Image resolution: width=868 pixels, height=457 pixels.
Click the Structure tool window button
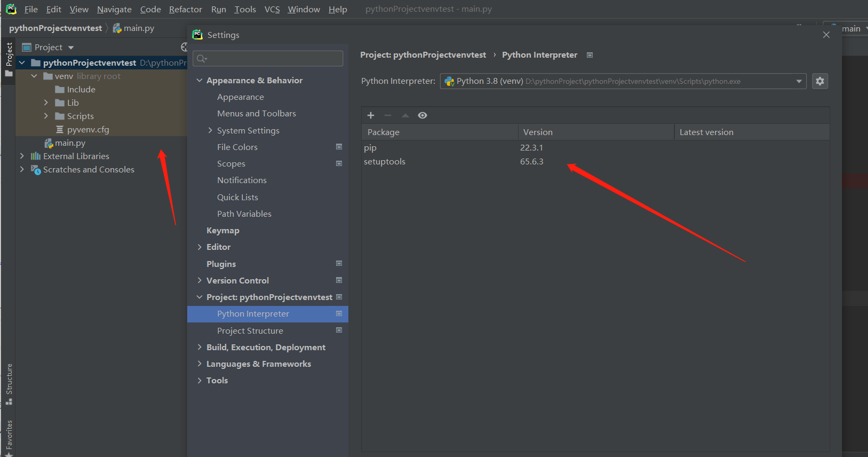[x=9, y=384]
